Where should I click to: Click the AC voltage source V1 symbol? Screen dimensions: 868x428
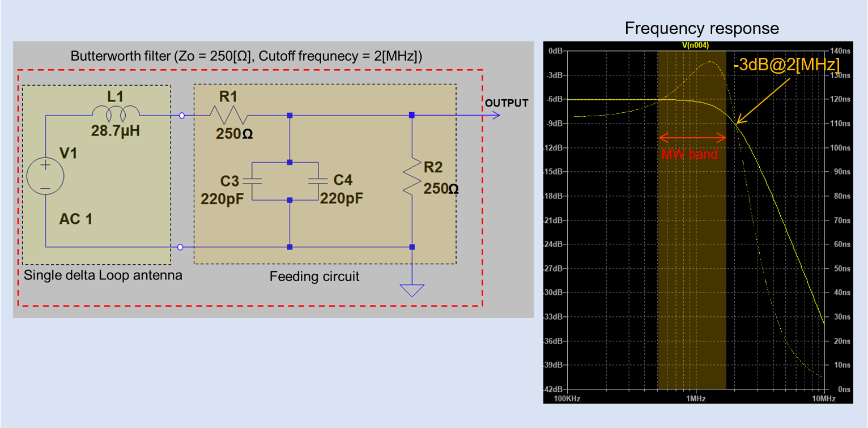click(46, 175)
